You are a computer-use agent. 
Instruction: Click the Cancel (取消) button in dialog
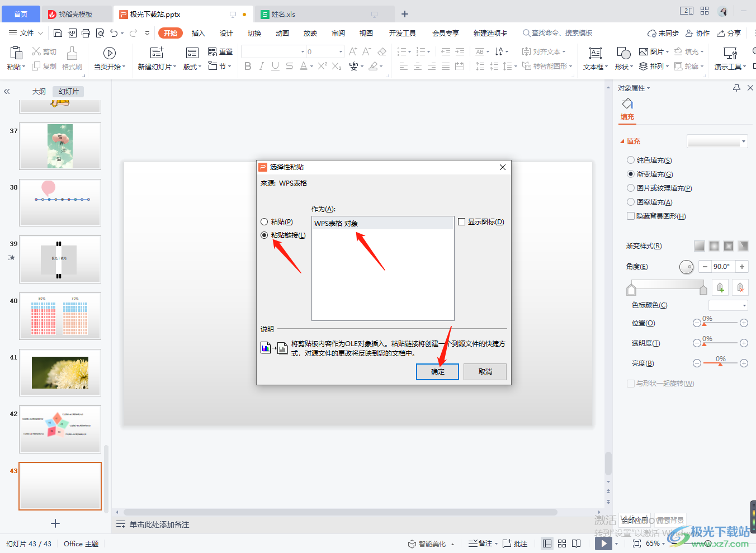pyautogui.click(x=485, y=372)
